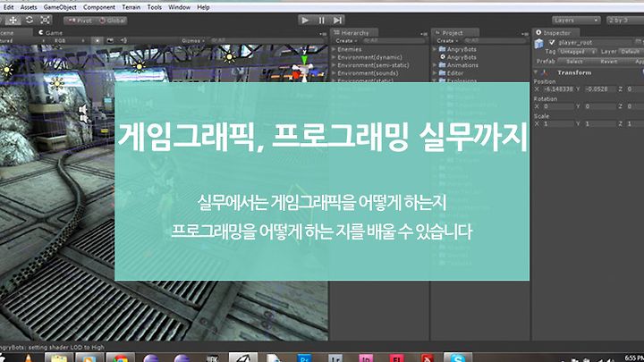Open the Assets menu
The height and width of the screenshot is (362, 644).
coord(29,7)
